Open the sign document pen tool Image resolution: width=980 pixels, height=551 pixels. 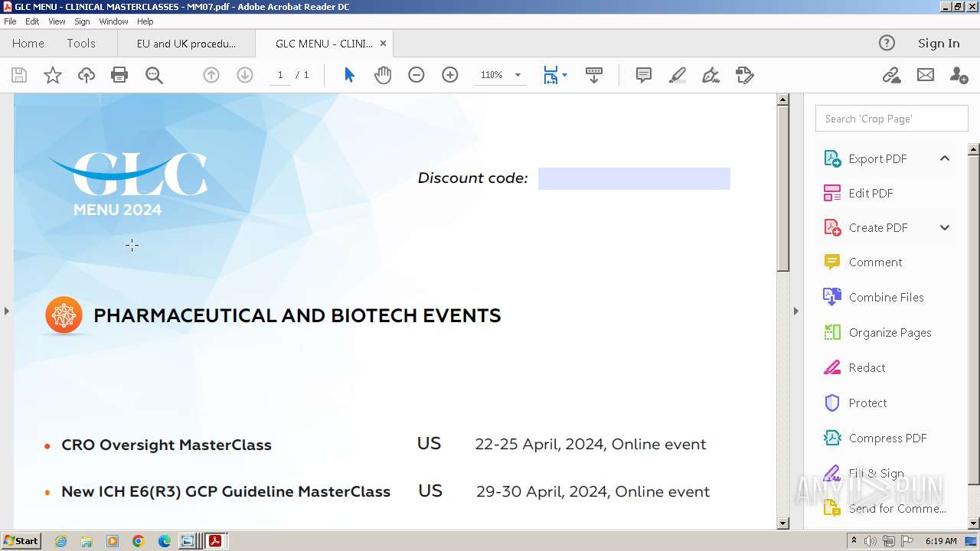[710, 75]
